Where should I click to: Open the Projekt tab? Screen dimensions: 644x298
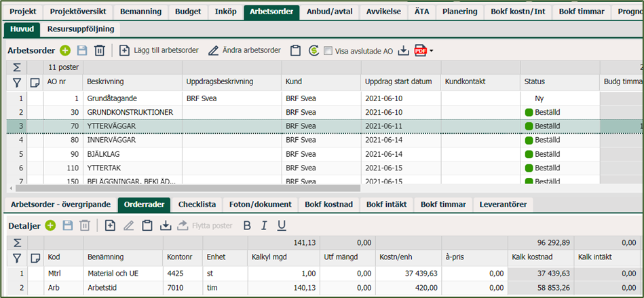point(23,12)
